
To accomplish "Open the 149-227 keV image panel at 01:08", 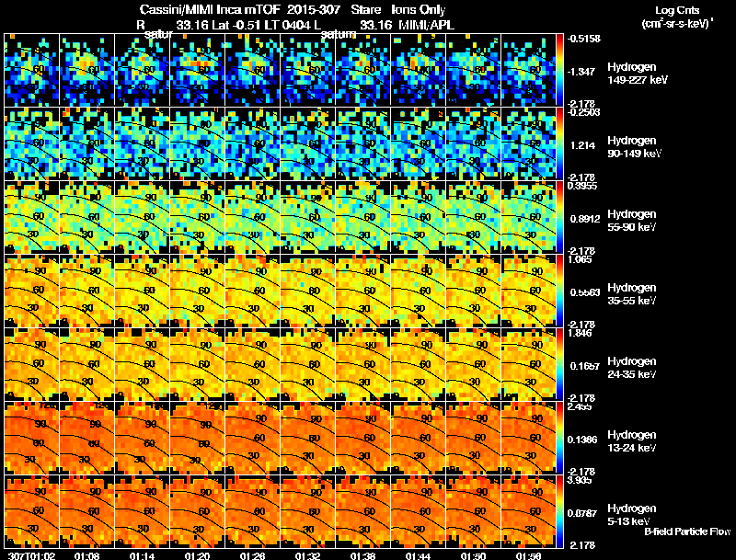I will 86,70.
